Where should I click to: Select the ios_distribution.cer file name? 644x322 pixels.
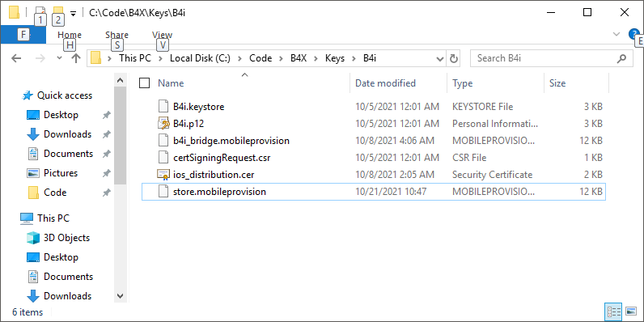tap(214, 175)
